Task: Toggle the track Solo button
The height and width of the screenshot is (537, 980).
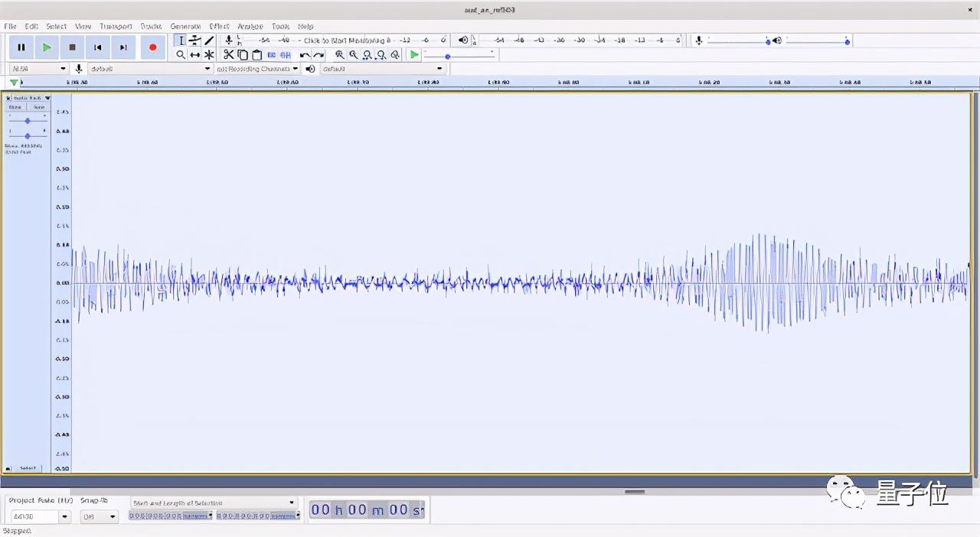Action: pyautogui.click(x=38, y=107)
